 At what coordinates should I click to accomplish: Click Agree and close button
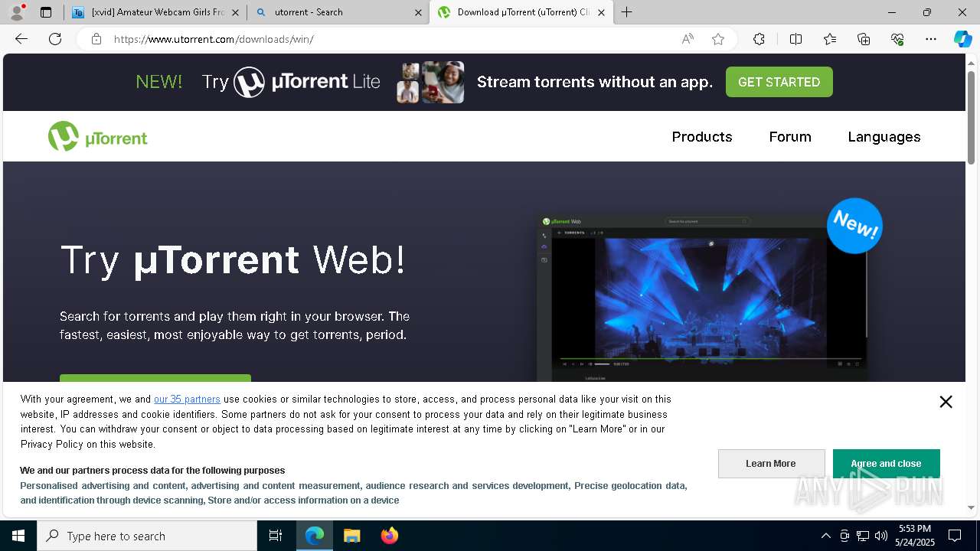pos(886,464)
